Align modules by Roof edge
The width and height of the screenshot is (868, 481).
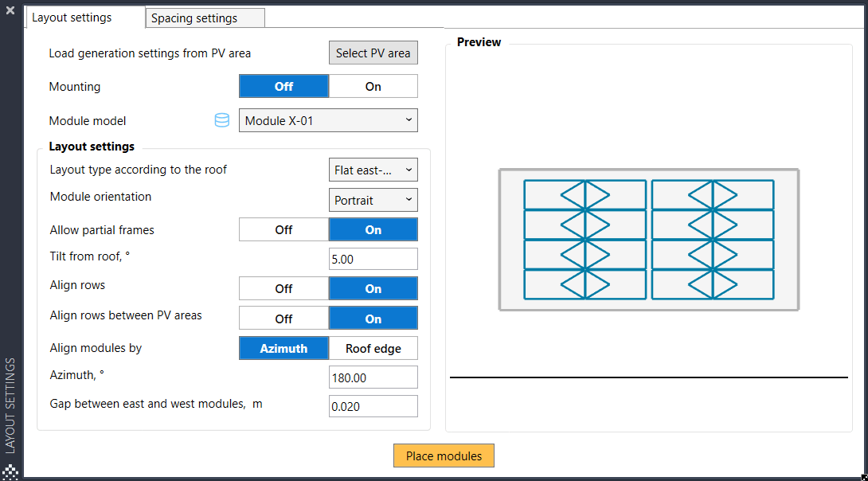coord(373,348)
